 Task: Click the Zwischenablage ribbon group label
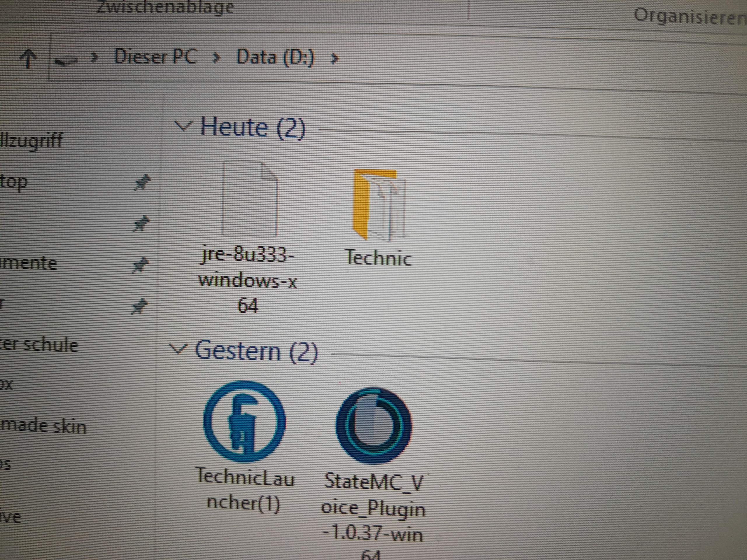165,7
